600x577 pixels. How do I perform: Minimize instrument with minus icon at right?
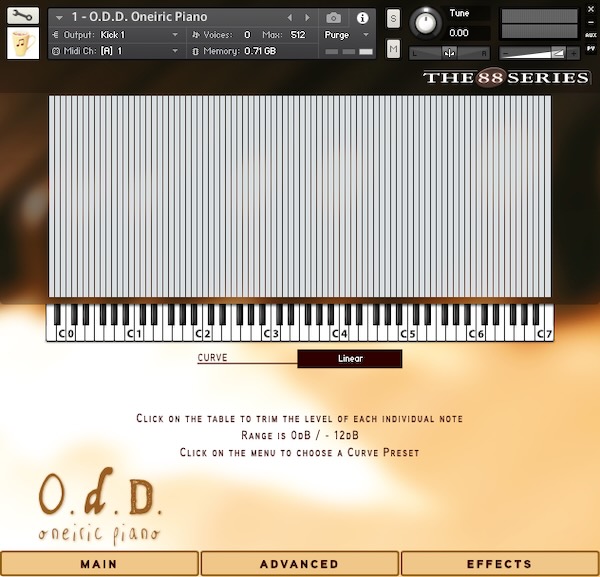591,23
